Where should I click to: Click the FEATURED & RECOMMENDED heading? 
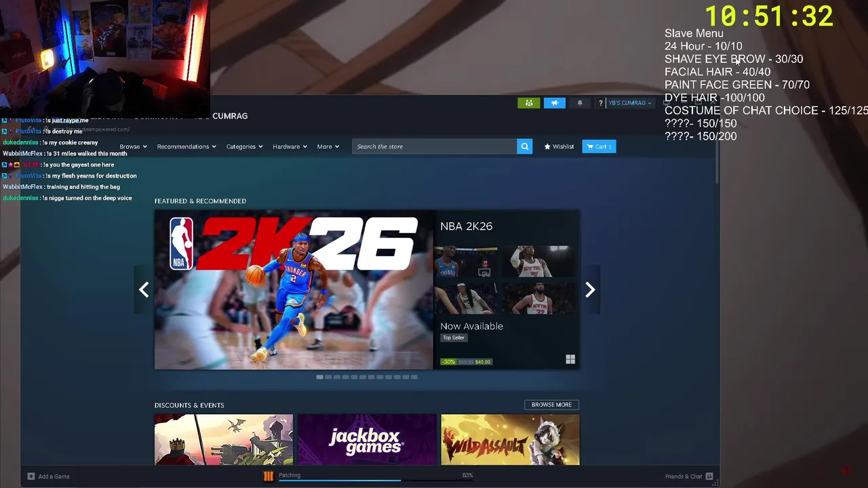tap(200, 201)
